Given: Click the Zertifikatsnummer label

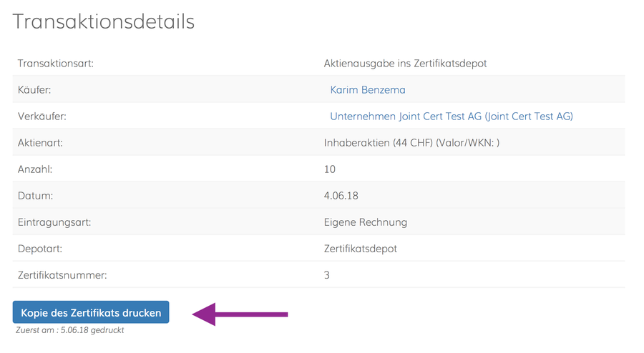Looking at the screenshot, I should pos(62,275).
